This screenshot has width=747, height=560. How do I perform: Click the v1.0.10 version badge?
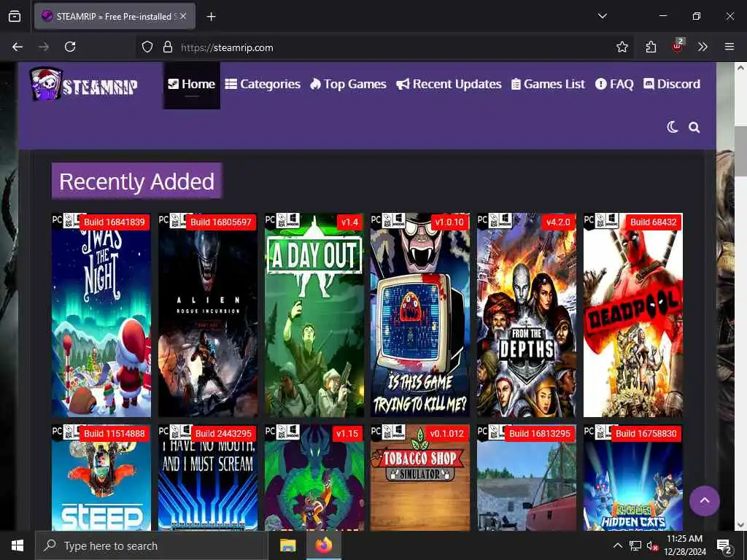click(x=449, y=222)
